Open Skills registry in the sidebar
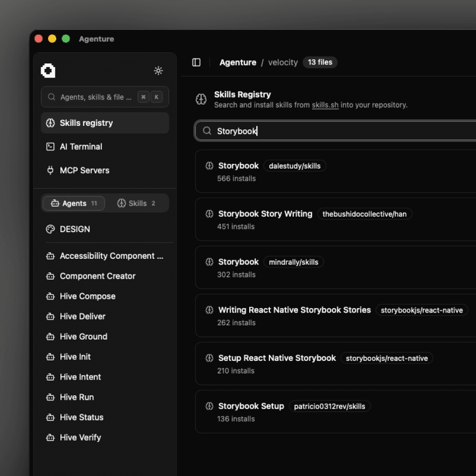476x476 pixels. [105, 123]
